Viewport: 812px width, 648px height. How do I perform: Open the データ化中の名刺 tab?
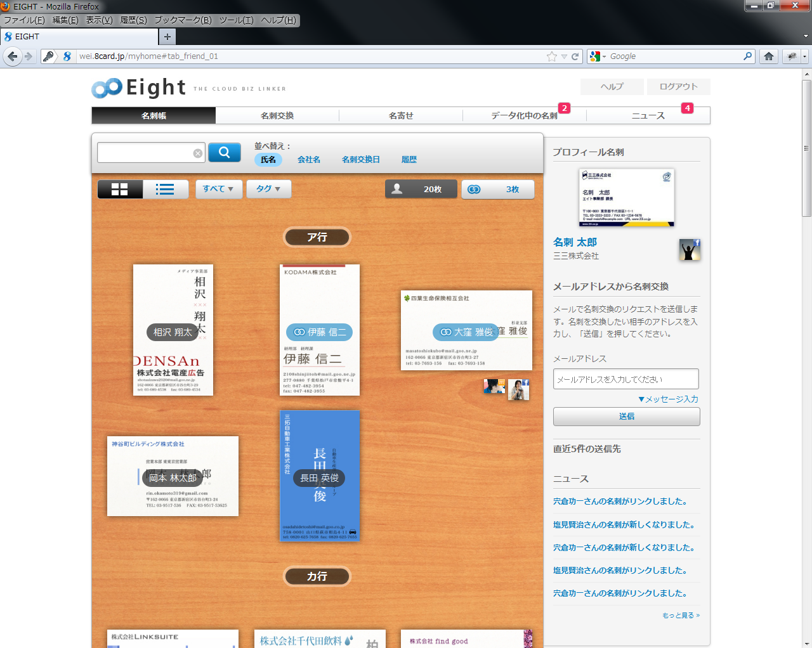coord(525,115)
